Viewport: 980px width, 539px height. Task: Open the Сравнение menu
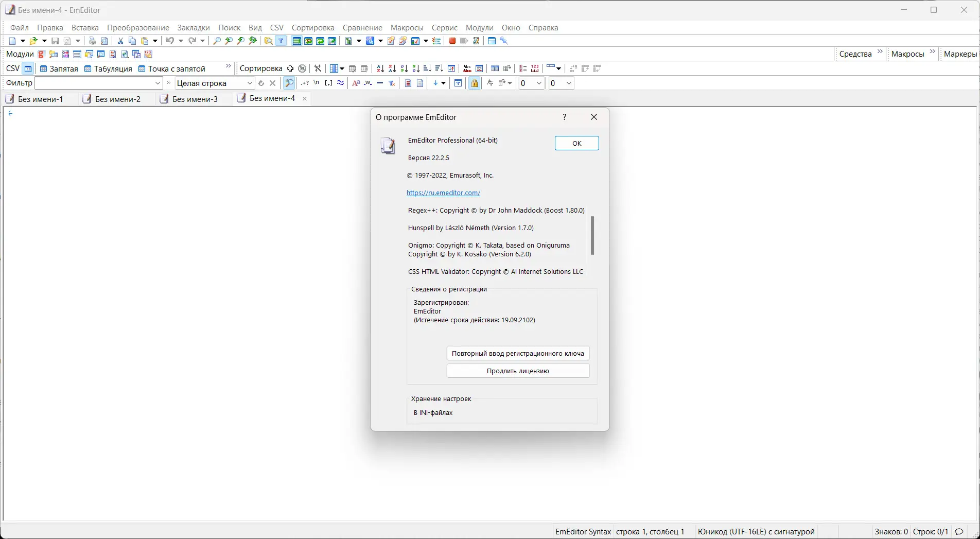point(362,27)
